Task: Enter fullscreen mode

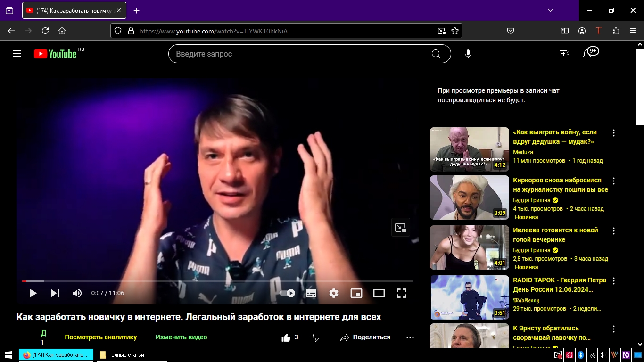Action: pos(402,293)
